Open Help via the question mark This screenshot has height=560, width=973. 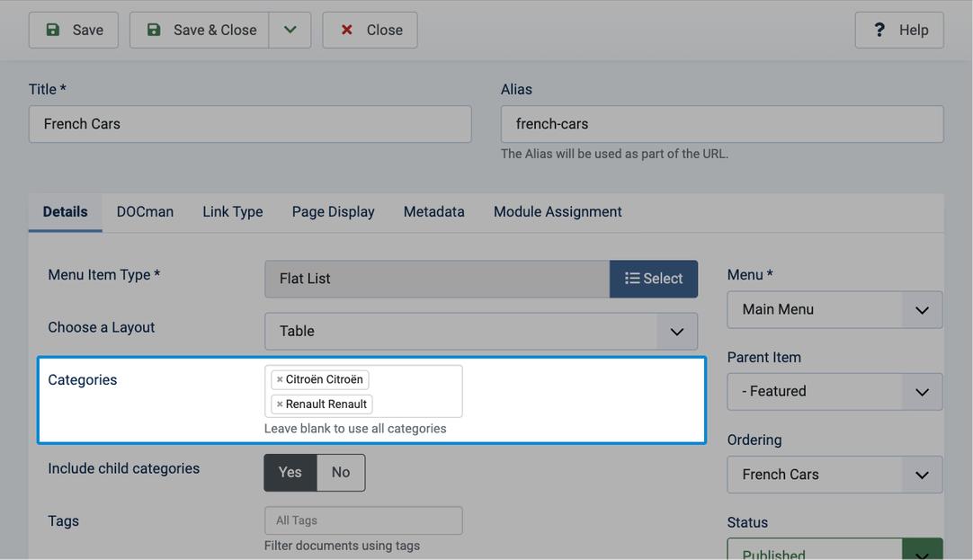click(x=899, y=30)
